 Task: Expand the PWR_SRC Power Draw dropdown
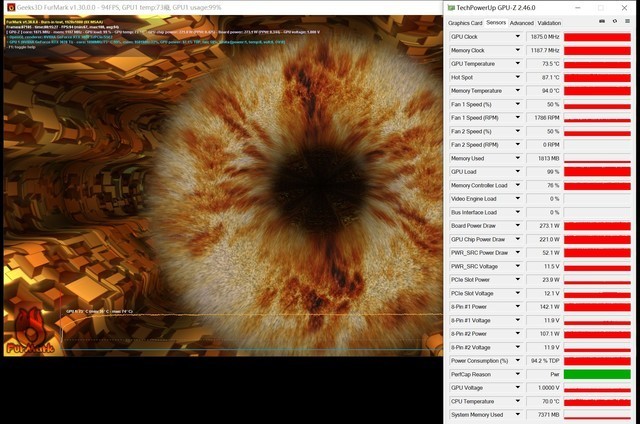click(x=518, y=253)
